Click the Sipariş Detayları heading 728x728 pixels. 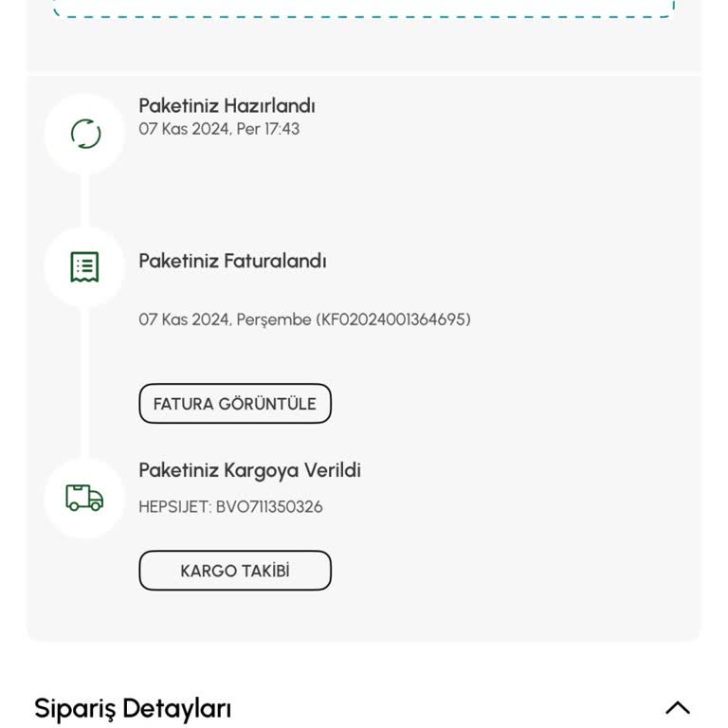click(x=133, y=709)
